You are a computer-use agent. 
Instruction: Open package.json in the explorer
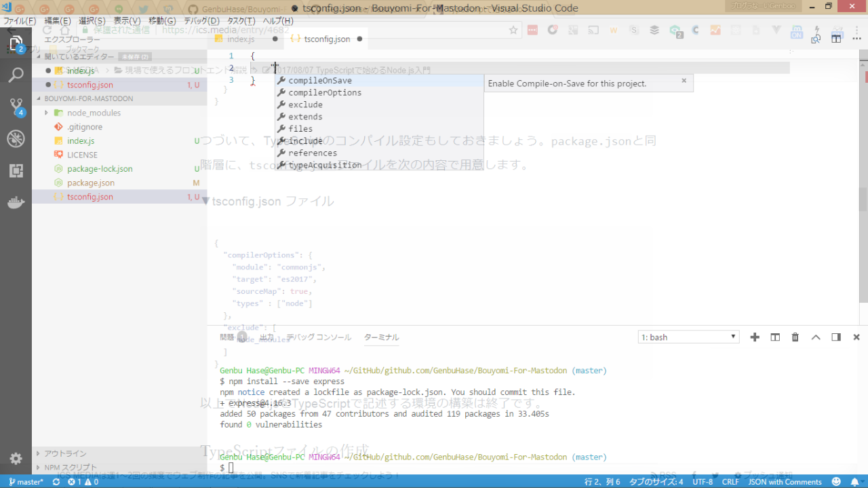[90, 183]
